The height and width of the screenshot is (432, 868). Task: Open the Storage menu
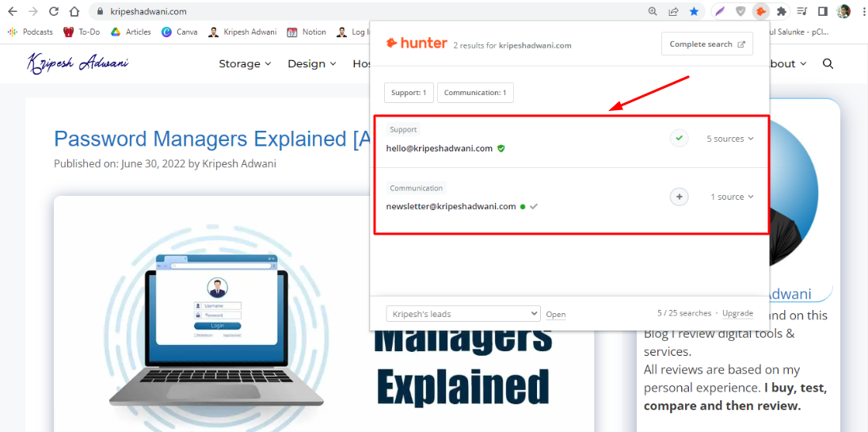[x=245, y=63]
